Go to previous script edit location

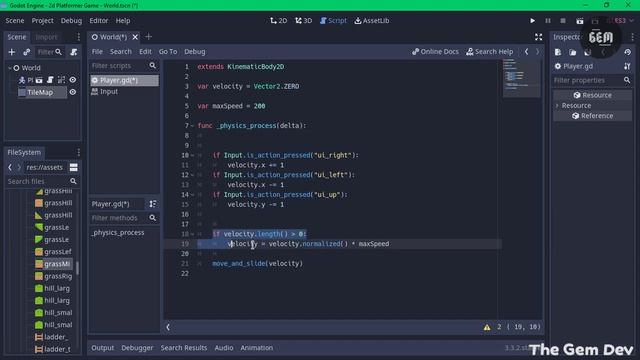pos(527,52)
